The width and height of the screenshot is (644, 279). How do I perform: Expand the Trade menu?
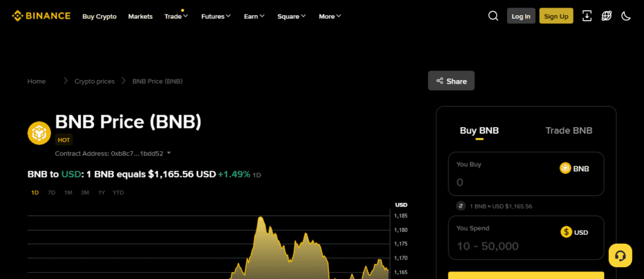click(176, 16)
